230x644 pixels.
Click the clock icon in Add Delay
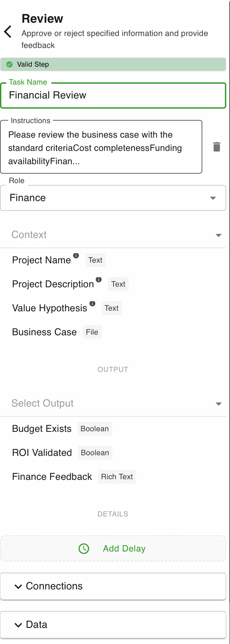[84, 549]
